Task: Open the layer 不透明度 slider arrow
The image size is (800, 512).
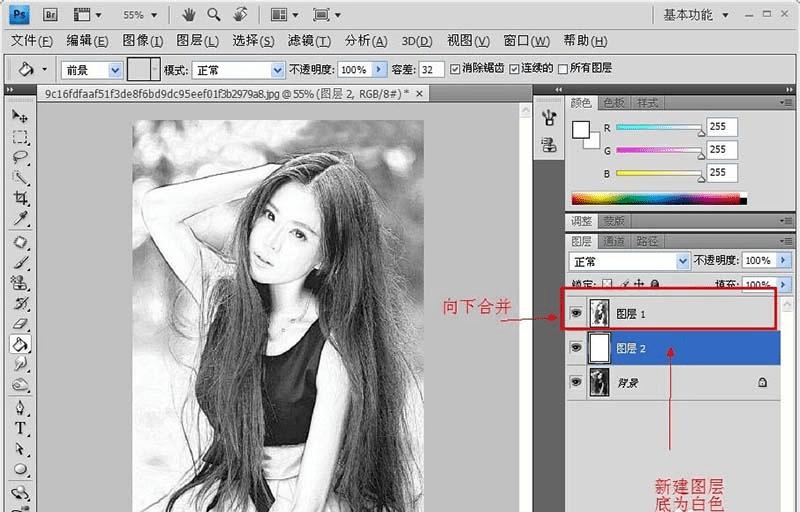Action: 783,260
